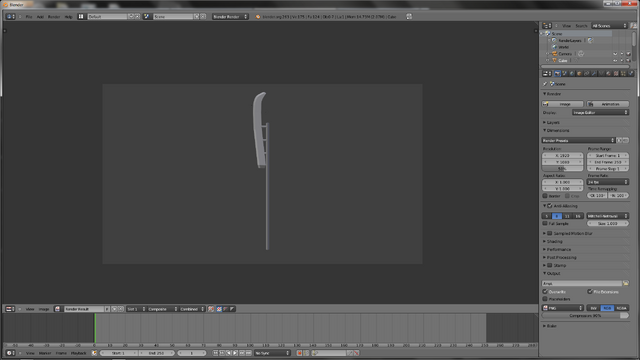Screen dimensions: 640x360
Task: Enable the Stamp checkbox
Action: [550, 265]
